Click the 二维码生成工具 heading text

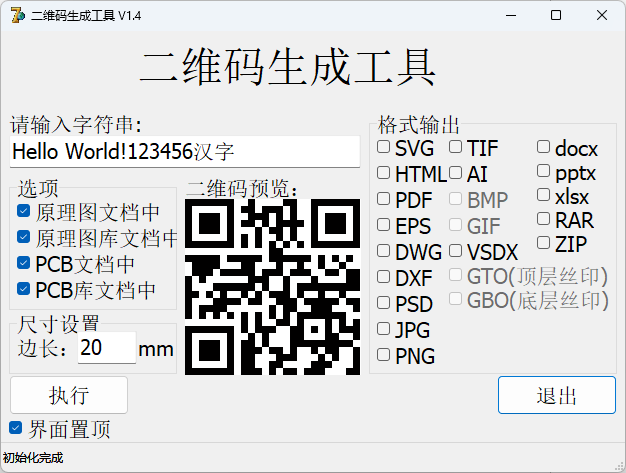tap(288, 67)
